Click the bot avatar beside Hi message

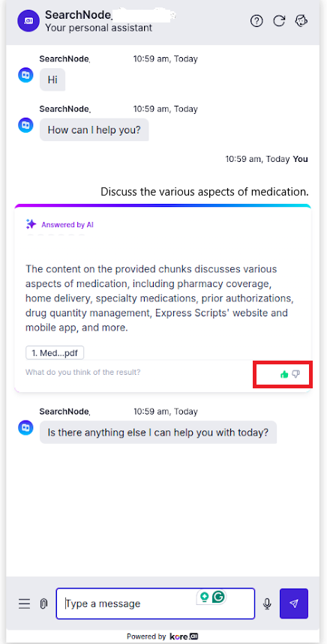[25, 76]
